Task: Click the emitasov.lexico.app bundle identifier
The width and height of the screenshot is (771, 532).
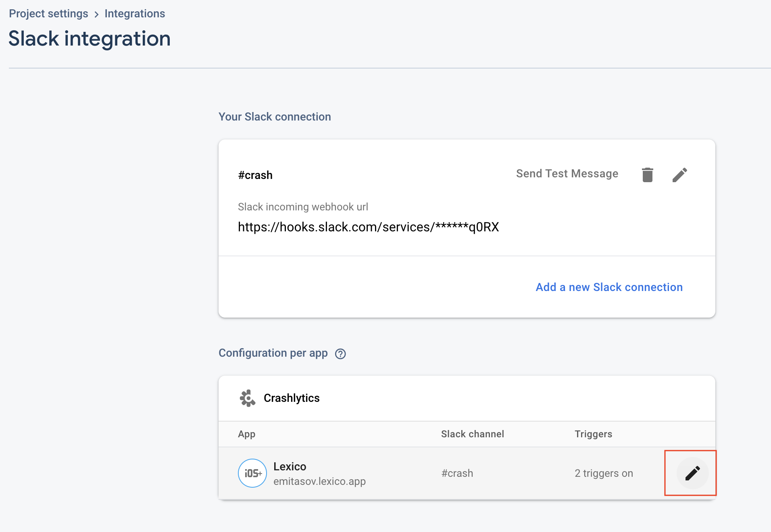Action: (319, 481)
